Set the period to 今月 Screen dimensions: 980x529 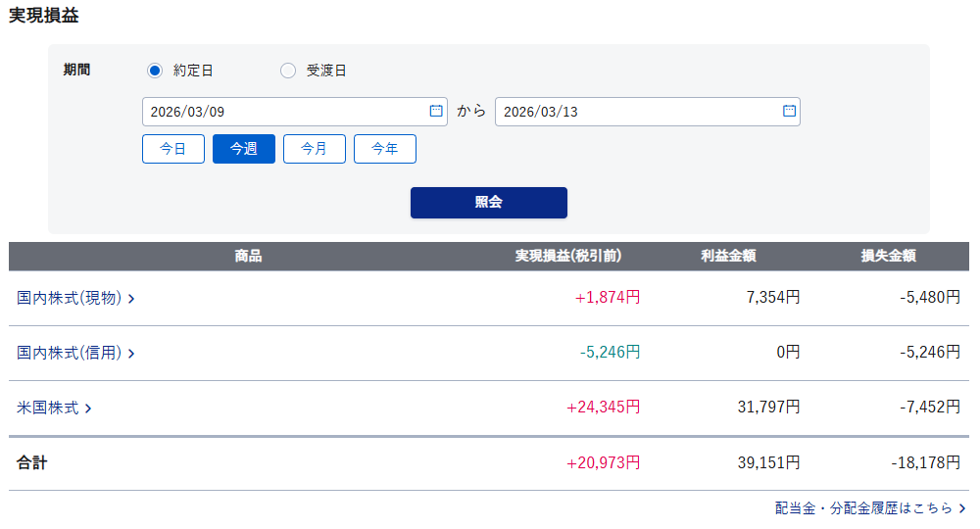[x=315, y=149]
